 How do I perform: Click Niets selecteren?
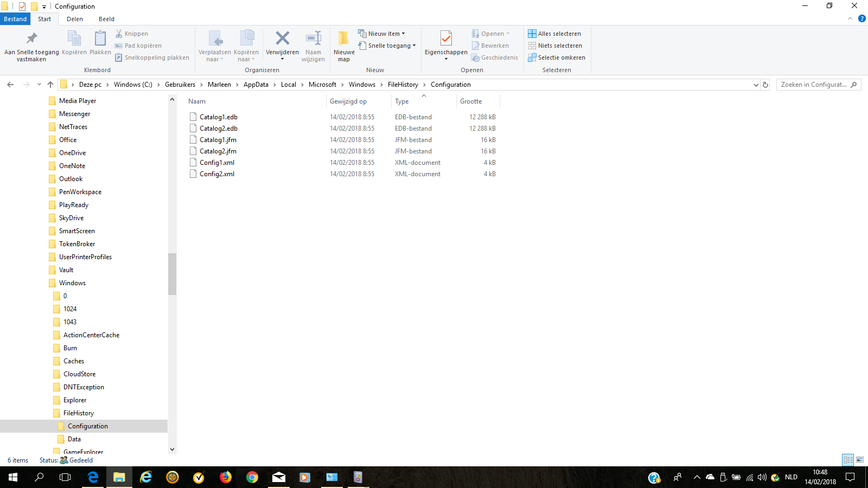point(555,46)
